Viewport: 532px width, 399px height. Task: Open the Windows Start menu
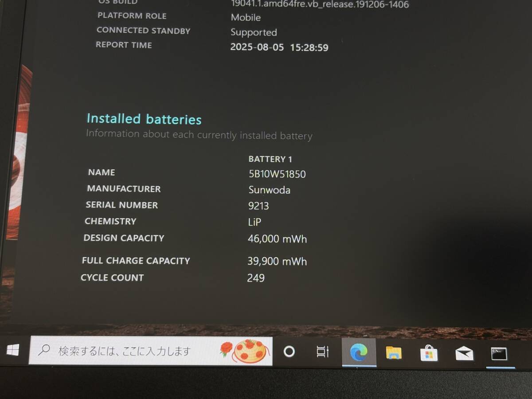[x=13, y=350]
